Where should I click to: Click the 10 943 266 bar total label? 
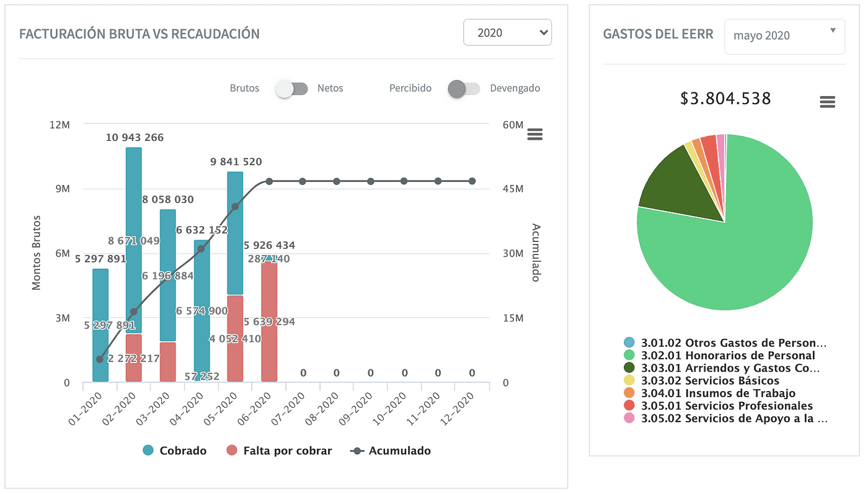click(x=135, y=138)
